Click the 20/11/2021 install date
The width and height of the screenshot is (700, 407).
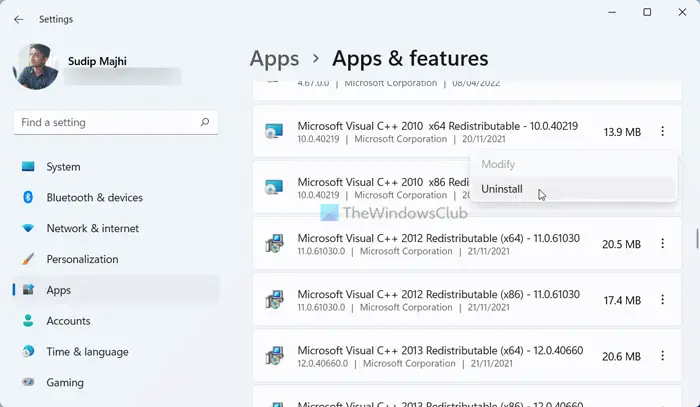[x=483, y=139]
